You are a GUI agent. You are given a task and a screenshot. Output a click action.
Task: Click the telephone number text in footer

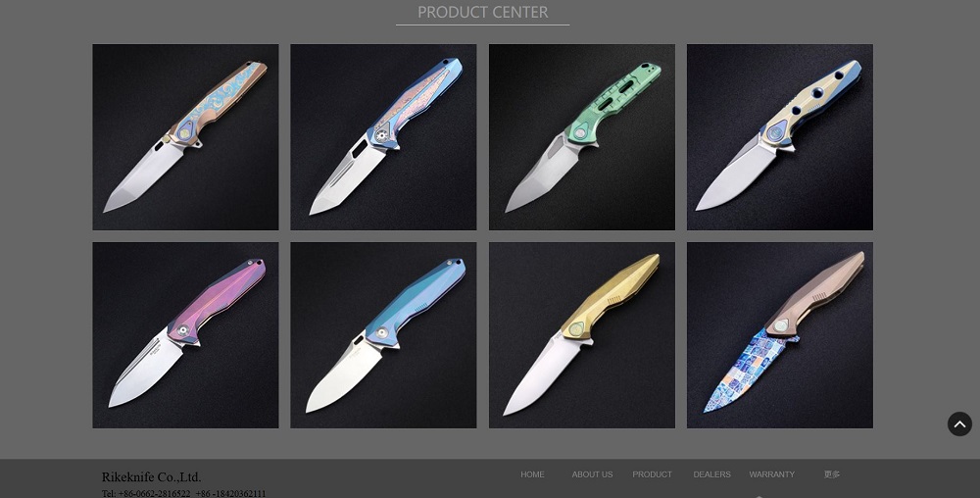pos(184,493)
